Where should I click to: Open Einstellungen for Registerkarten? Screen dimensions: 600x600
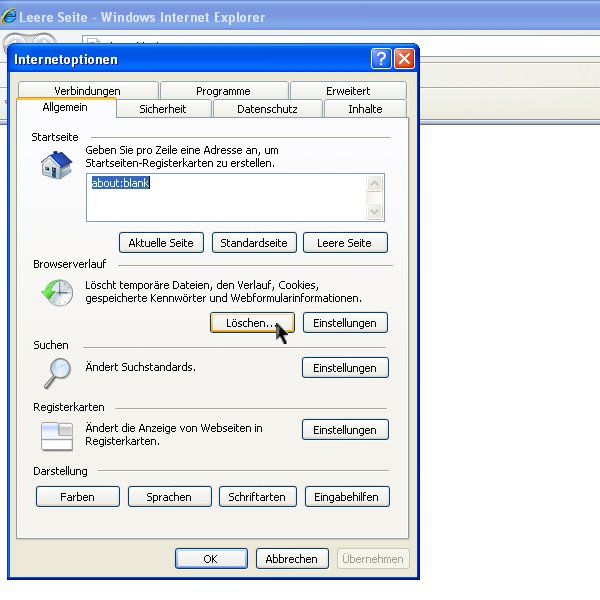click(x=345, y=430)
